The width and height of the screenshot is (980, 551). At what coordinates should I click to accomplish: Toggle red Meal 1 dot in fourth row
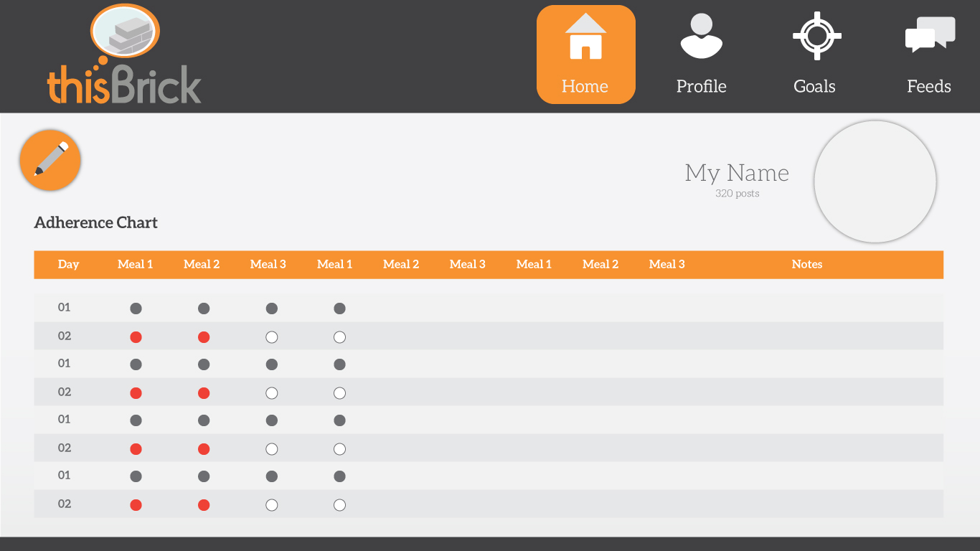[x=136, y=393]
